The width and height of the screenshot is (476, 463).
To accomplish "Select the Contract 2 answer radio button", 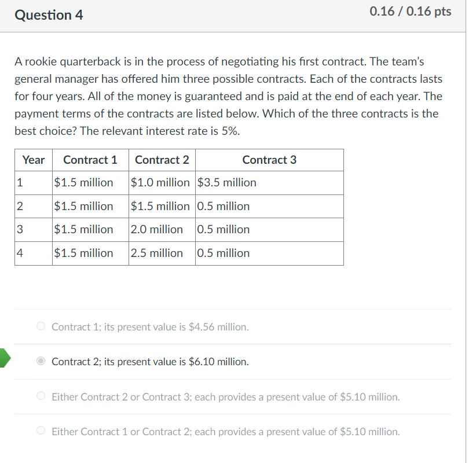I will coord(41,361).
